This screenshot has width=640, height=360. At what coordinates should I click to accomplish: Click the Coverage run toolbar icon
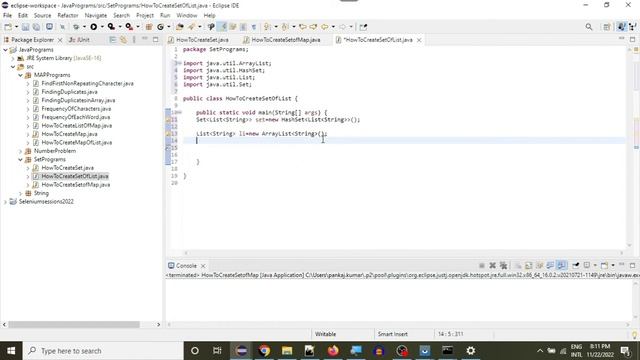(111, 27)
